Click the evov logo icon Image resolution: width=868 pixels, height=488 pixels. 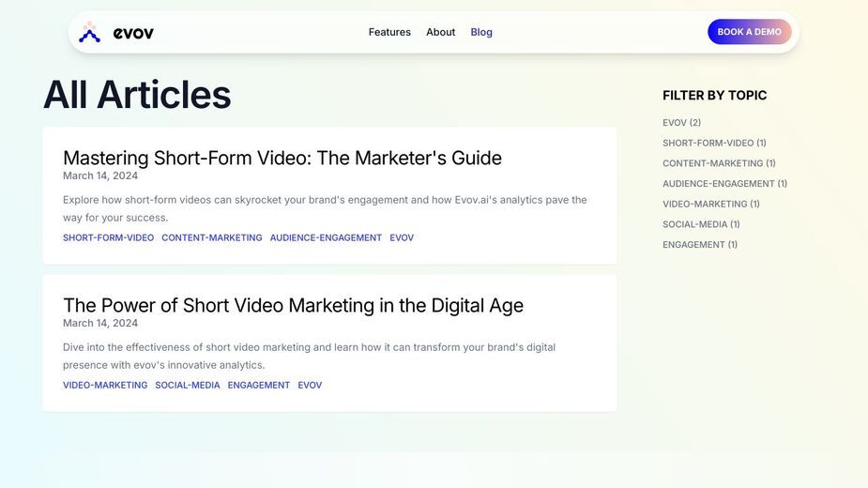tap(89, 32)
